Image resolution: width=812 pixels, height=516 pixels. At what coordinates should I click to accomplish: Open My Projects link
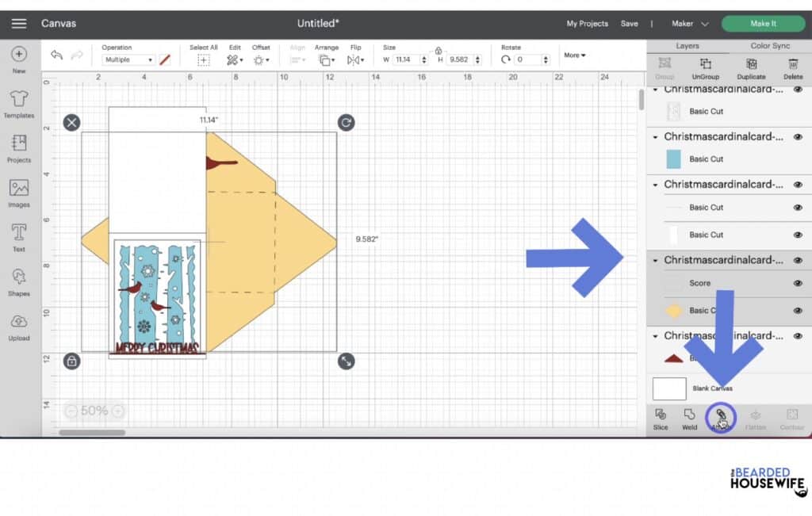pos(587,24)
